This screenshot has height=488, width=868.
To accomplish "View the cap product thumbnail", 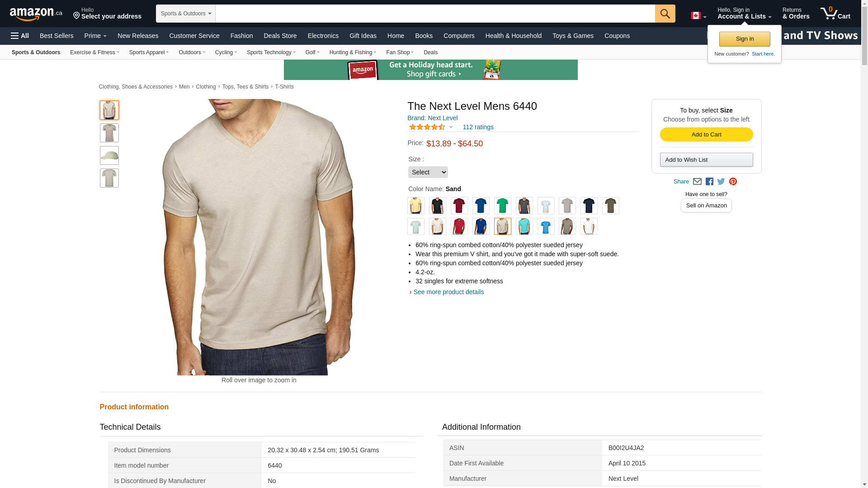I will click(x=109, y=155).
